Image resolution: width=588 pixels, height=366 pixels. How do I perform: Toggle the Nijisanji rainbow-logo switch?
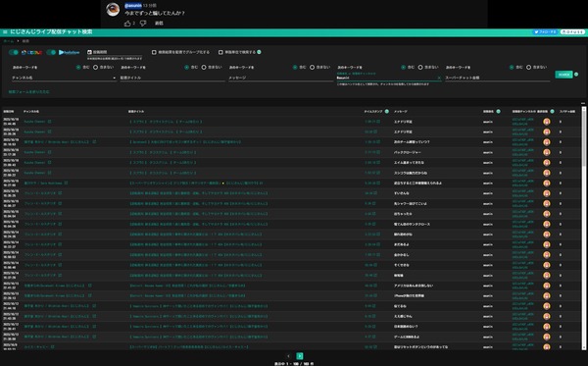[x=14, y=52]
